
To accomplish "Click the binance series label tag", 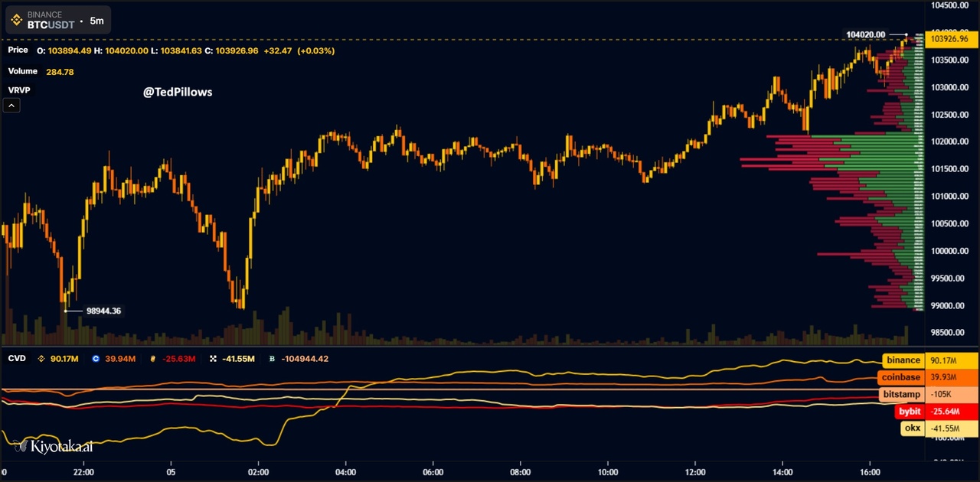I will (x=903, y=360).
